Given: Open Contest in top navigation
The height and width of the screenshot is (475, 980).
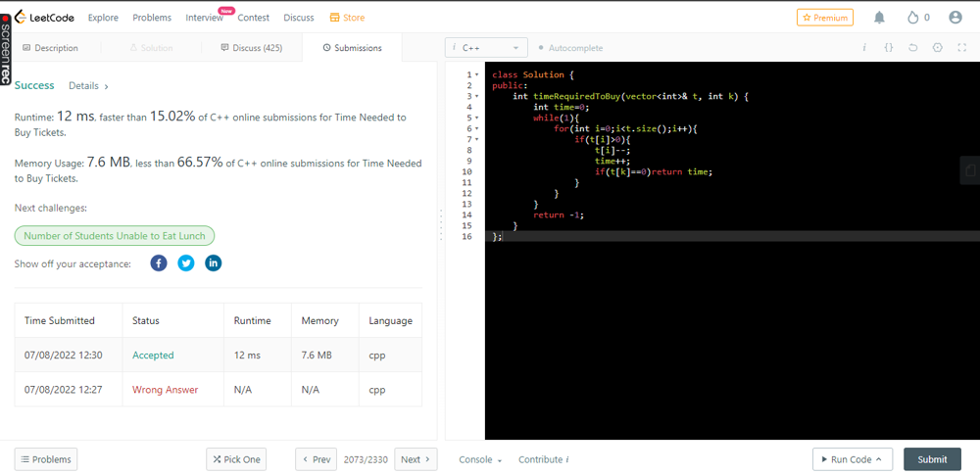Looking at the screenshot, I should pyautogui.click(x=253, y=18).
